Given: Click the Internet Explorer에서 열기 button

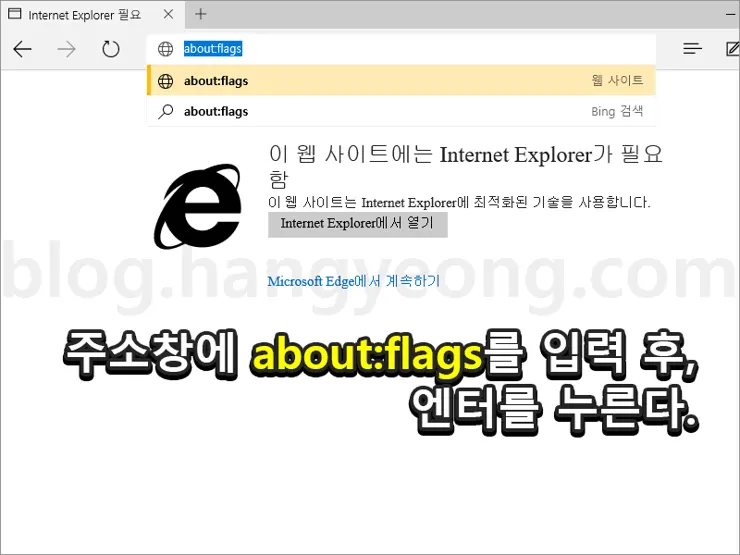Looking at the screenshot, I should coord(357,224).
